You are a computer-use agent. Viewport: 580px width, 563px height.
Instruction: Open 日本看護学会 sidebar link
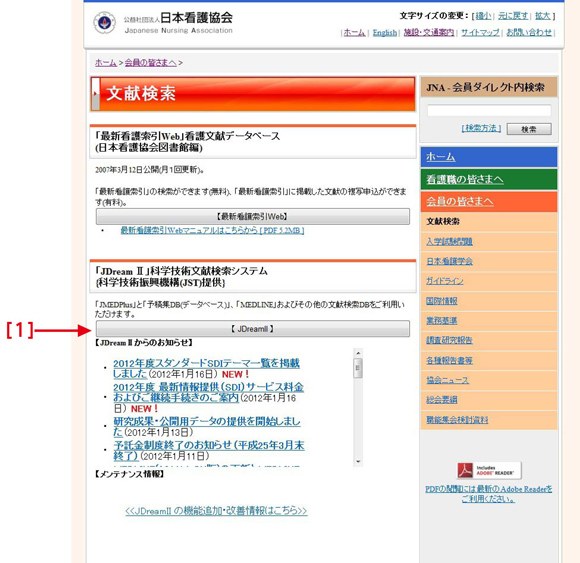449,261
